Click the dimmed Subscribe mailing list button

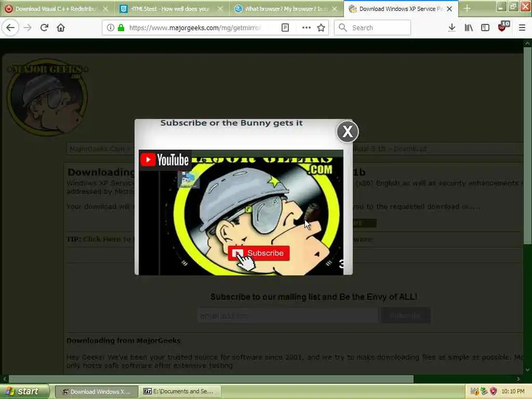405,315
